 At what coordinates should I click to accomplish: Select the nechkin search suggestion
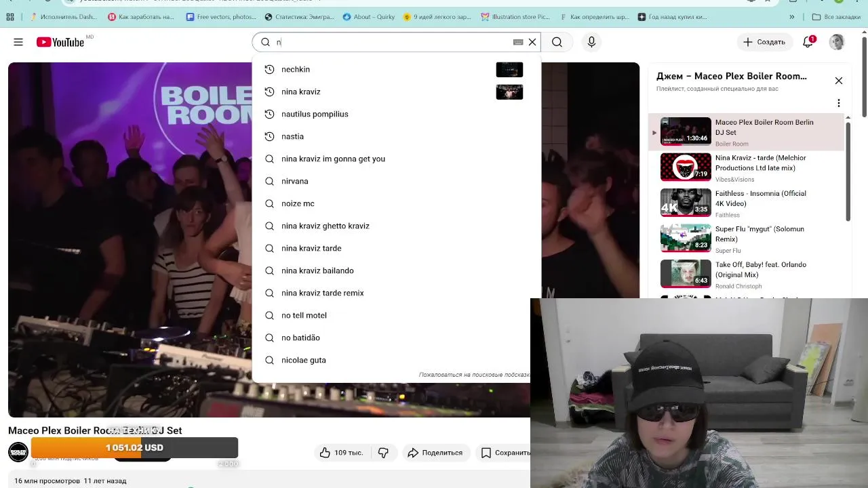tap(396, 69)
